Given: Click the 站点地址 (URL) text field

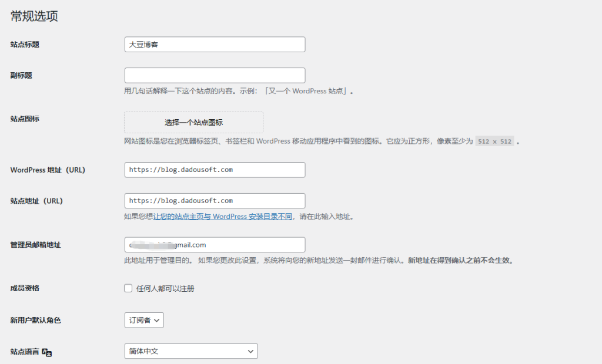Looking at the screenshot, I should [x=215, y=201].
